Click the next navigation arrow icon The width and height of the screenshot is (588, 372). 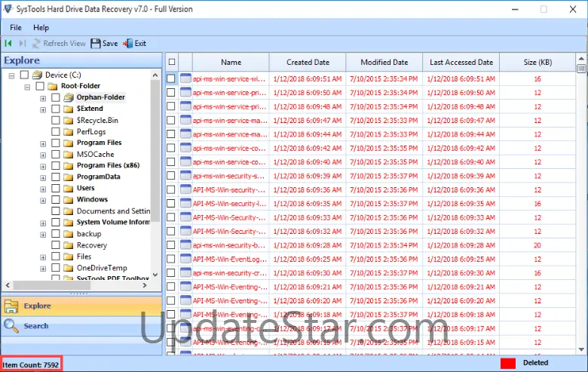point(23,44)
